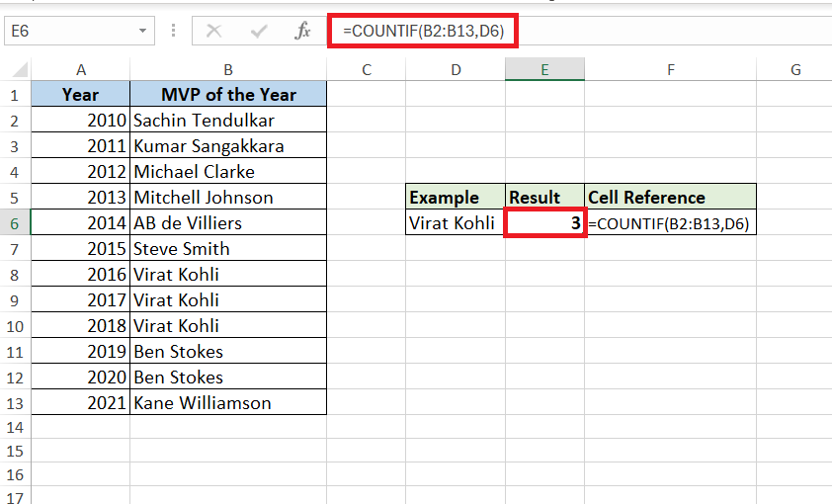
Task: Click the Cell Reference header cell
Action: (x=670, y=197)
